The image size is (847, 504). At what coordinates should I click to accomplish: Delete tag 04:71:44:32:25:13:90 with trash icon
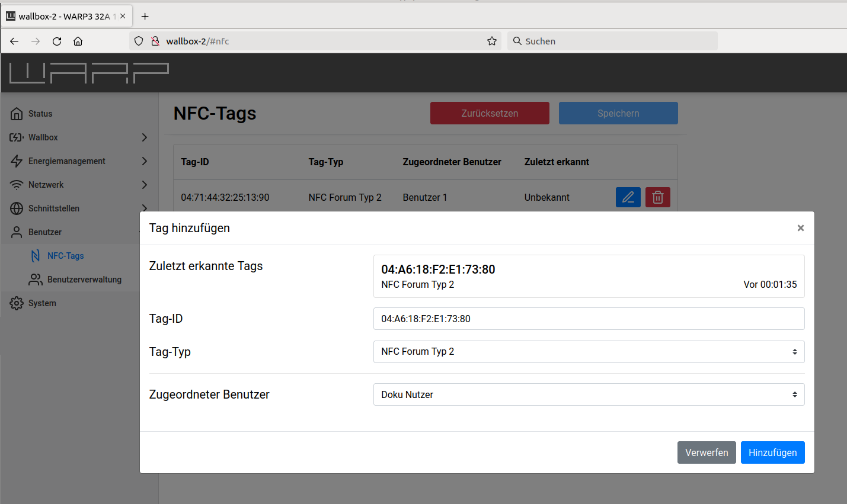tap(658, 197)
